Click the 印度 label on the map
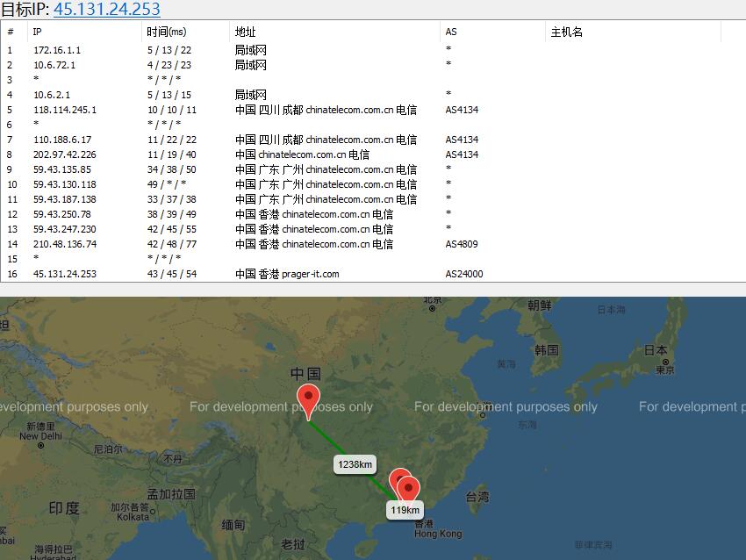This screenshot has width=746, height=560. pyautogui.click(x=64, y=507)
